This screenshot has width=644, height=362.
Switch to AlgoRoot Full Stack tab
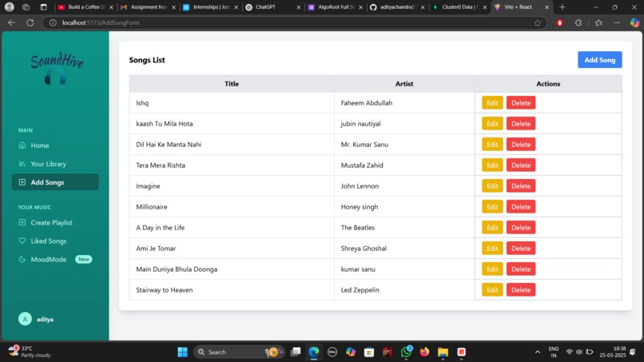pyautogui.click(x=336, y=7)
